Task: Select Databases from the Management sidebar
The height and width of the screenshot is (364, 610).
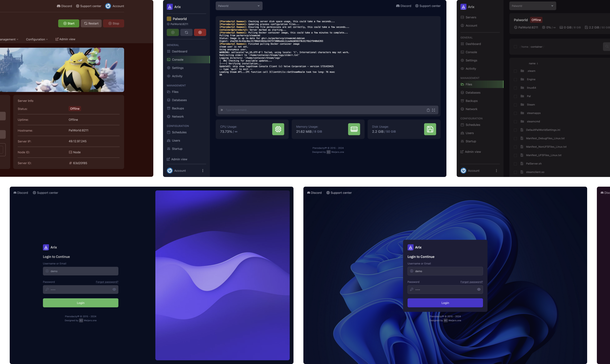Action: click(x=179, y=100)
